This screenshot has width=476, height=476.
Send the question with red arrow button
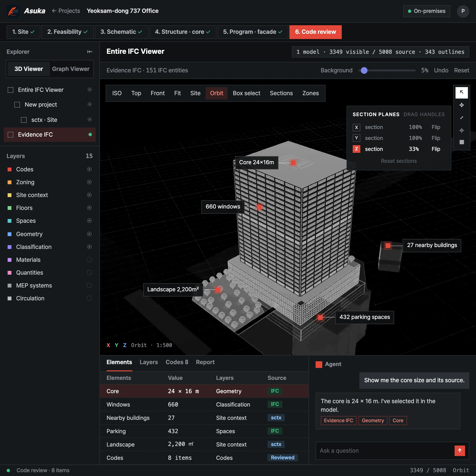tap(460, 451)
